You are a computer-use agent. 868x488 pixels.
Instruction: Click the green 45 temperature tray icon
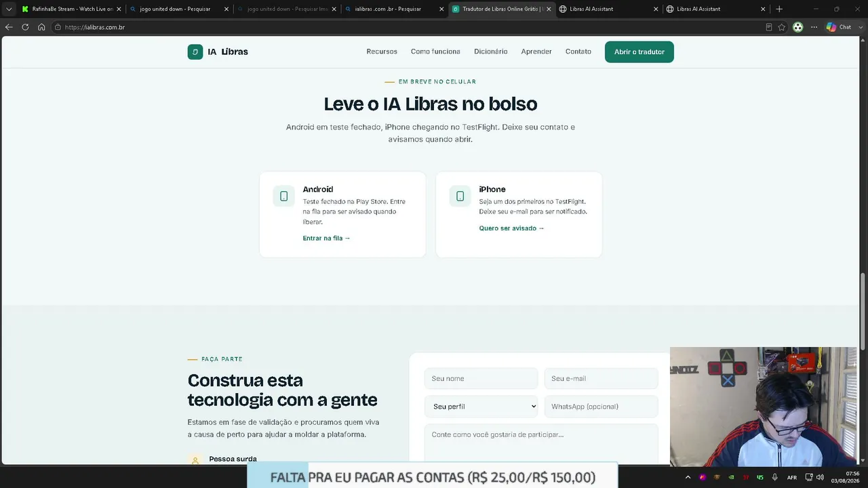(x=760, y=477)
